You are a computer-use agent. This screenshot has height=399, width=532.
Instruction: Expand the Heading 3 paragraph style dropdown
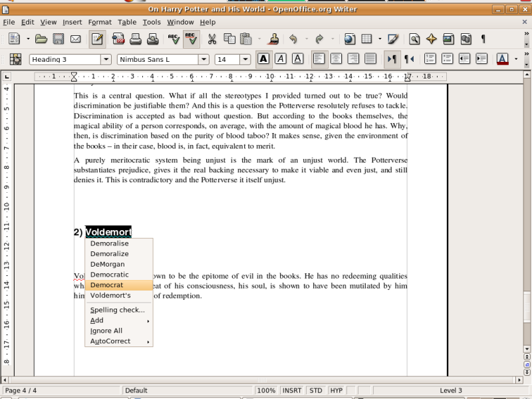coord(107,59)
